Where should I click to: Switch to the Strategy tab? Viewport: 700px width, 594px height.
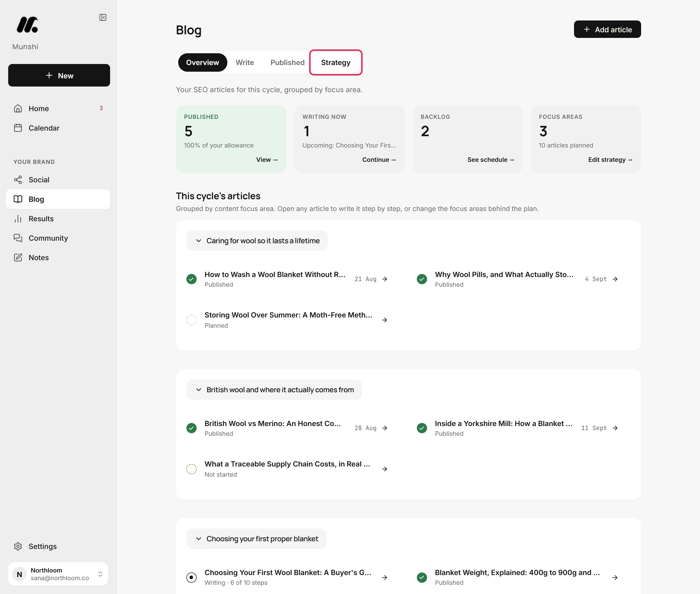336,63
